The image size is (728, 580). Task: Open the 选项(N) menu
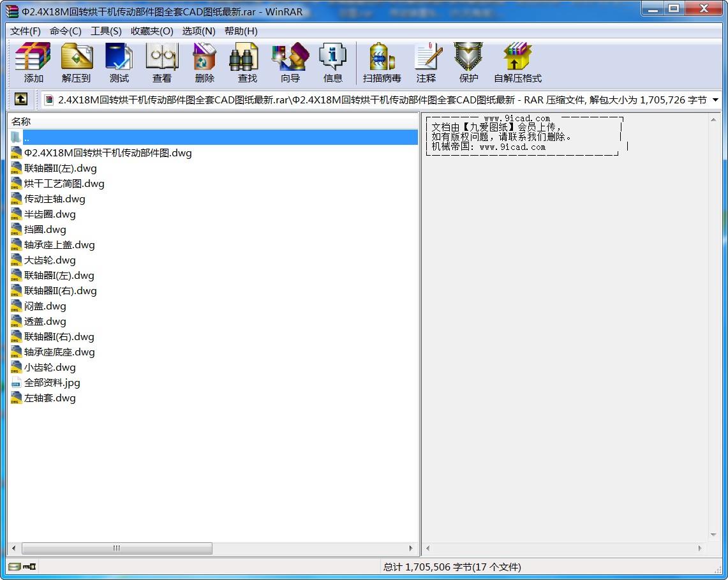click(198, 31)
